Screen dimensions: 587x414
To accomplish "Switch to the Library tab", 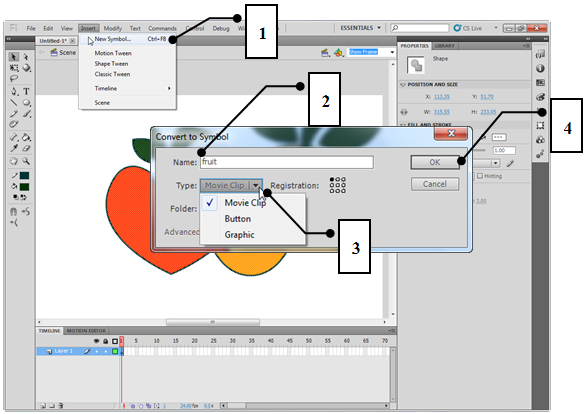I will tap(445, 46).
